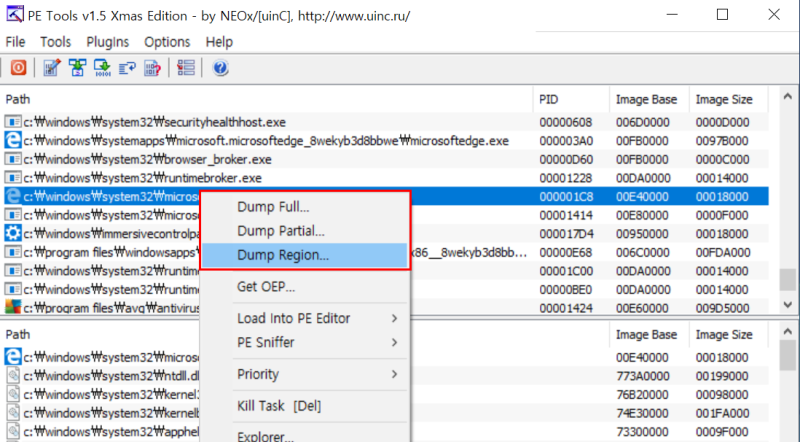Expand Load Into PE Editor submenu
This screenshot has height=442, width=800.
(305, 318)
